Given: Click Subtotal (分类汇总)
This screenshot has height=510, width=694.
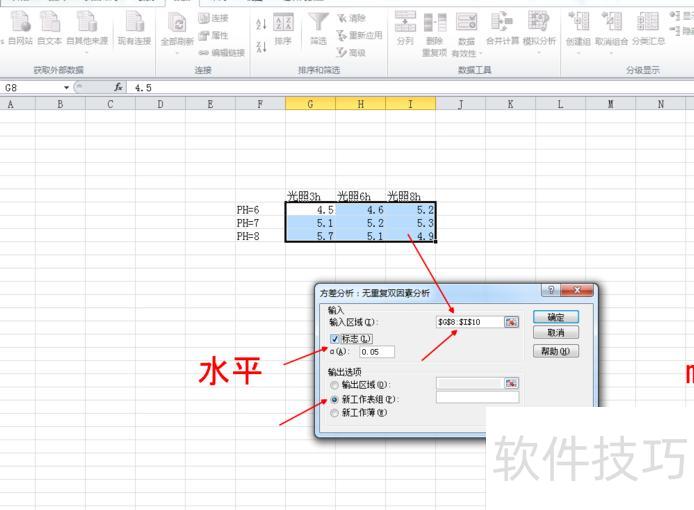Looking at the screenshot, I should (x=648, y=28).
